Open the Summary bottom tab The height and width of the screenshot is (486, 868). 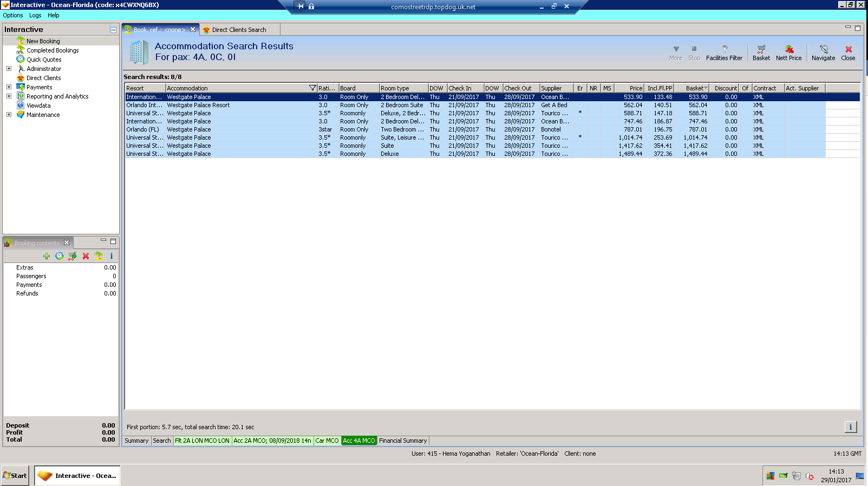tap(136, 441)
